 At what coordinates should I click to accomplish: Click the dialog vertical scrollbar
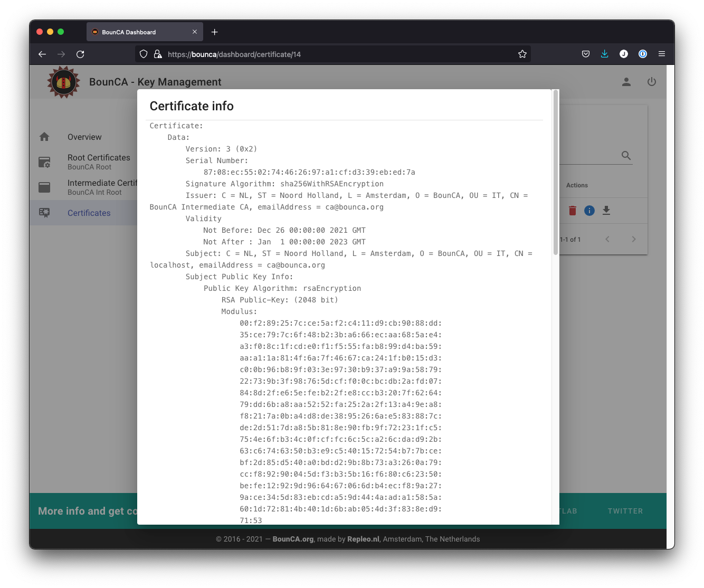point(555,173)
